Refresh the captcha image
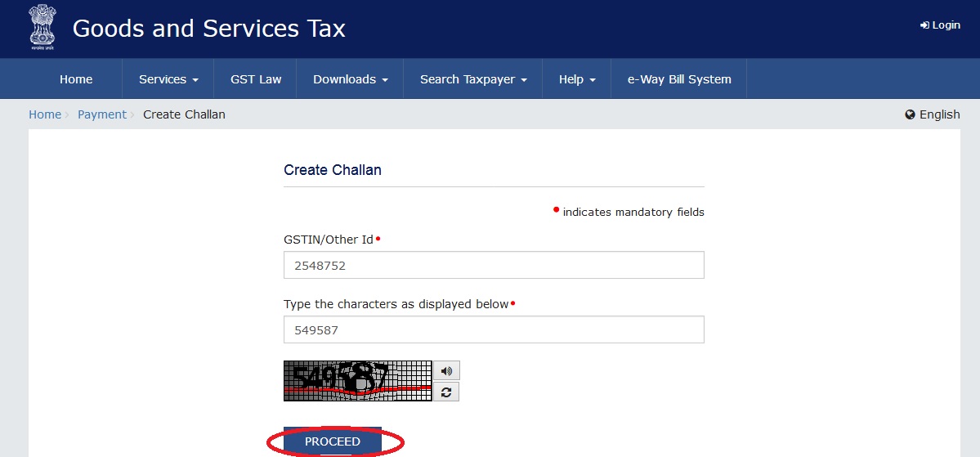This screenshot has width=980, height=457. tap(446, 392)
